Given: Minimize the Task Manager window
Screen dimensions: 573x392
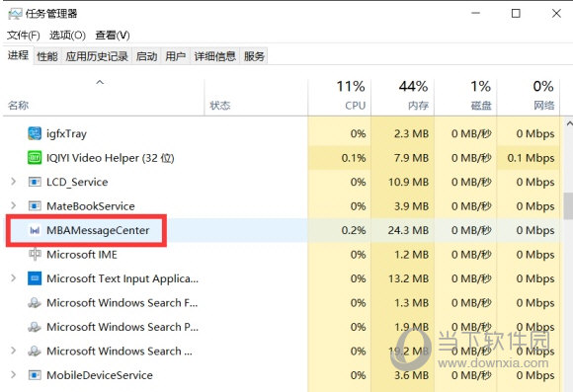Looking at the screenshot, I should (475, 14).
